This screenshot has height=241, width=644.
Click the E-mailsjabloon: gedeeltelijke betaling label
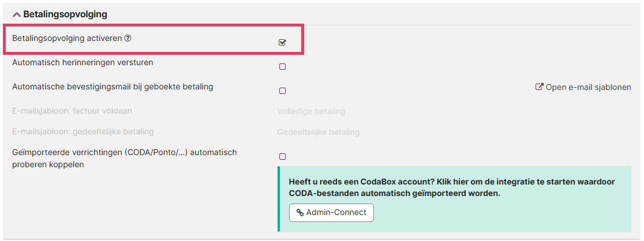[x=83, y=131]
